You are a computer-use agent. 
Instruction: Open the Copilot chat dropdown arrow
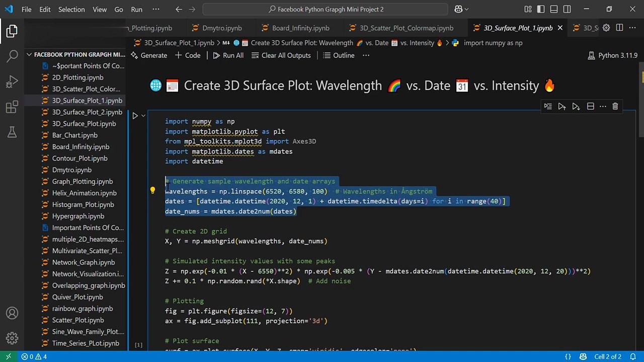click(466, 9)
